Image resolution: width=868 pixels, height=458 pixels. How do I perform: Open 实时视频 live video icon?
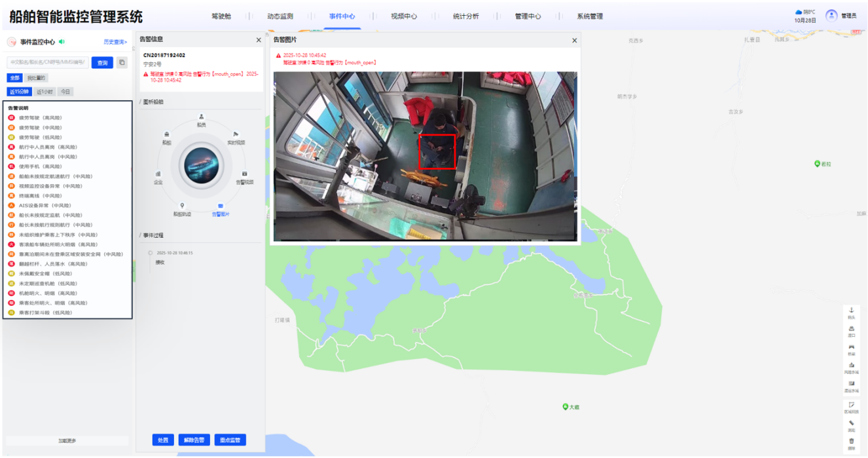point(236,135)
